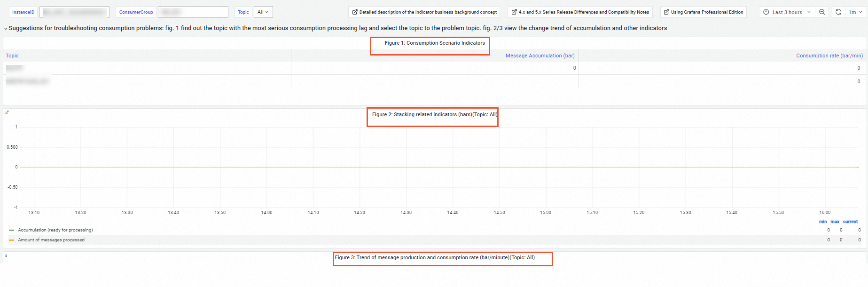Click external-link icon before 'Using Grafana Professional'

click(x=666, y=12)
